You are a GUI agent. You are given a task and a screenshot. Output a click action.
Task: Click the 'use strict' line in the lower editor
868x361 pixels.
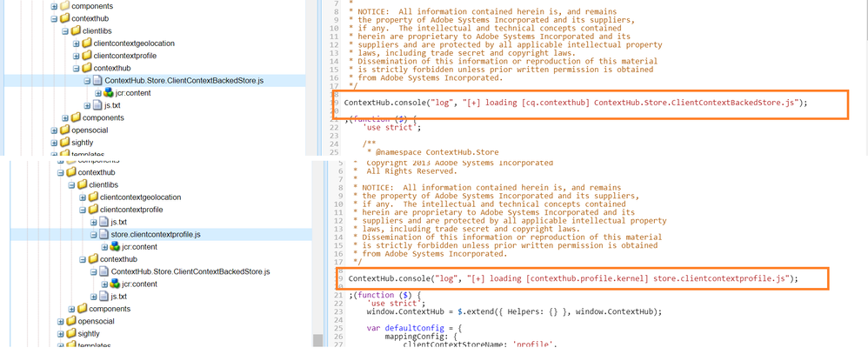(x=396, y=304)
